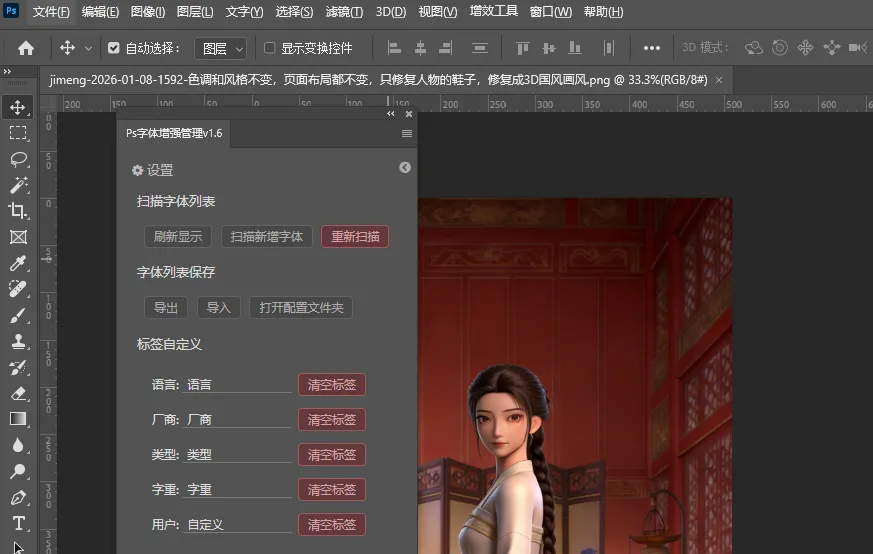Close the font manager panel
The width and height of the screenshot is (873, 554).
(409, 114)
